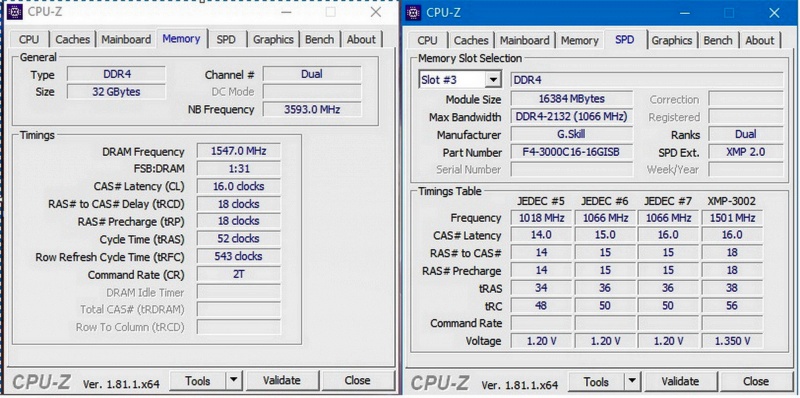Image resolution: width=800 pixels, height=398 pixels.
Task: Click the Part Number field F4-3000C16-16GISB
Action: pyautogui.click(x=571, y=152)
